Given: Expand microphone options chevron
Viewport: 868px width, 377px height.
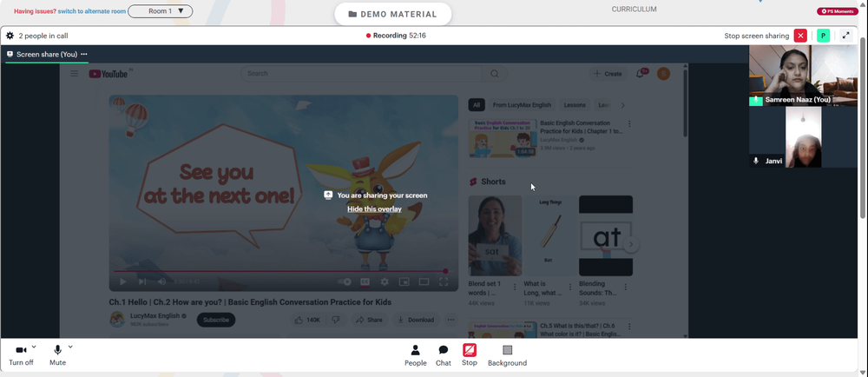Looking at the screenshot, I should pyautogui.click(x=70, y=347).
